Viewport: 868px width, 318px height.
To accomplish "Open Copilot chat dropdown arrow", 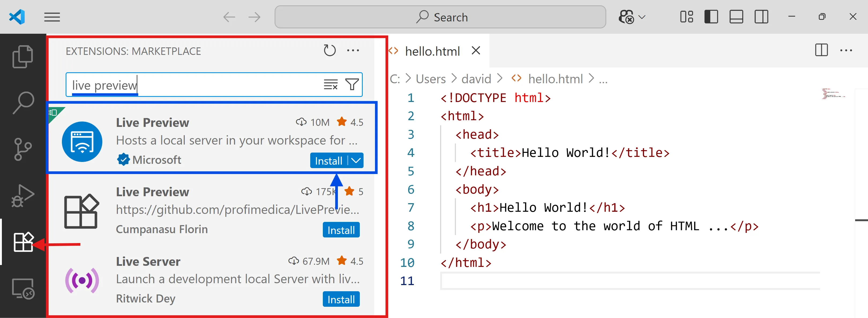I will click(x=642, y=17).
